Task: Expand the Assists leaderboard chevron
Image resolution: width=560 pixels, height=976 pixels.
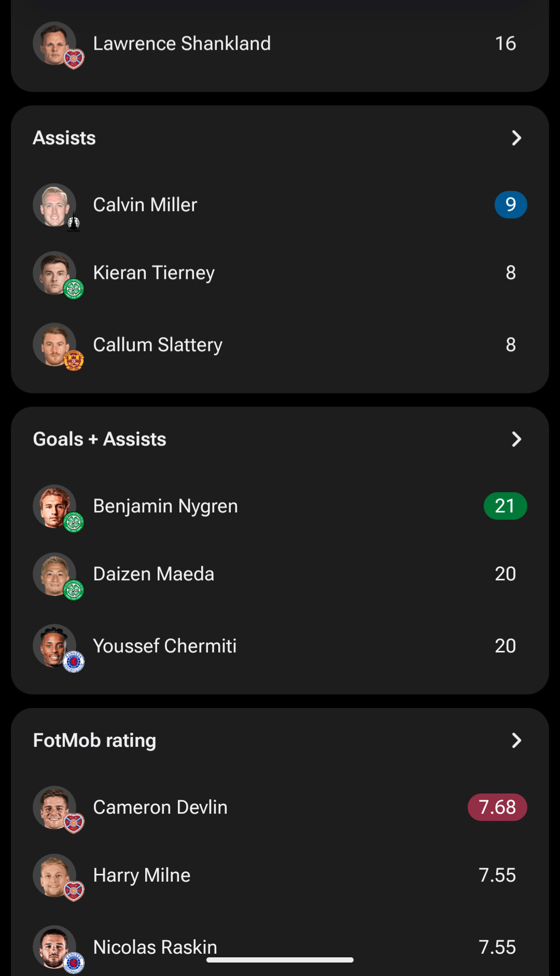Action: [x=516, y=138]
